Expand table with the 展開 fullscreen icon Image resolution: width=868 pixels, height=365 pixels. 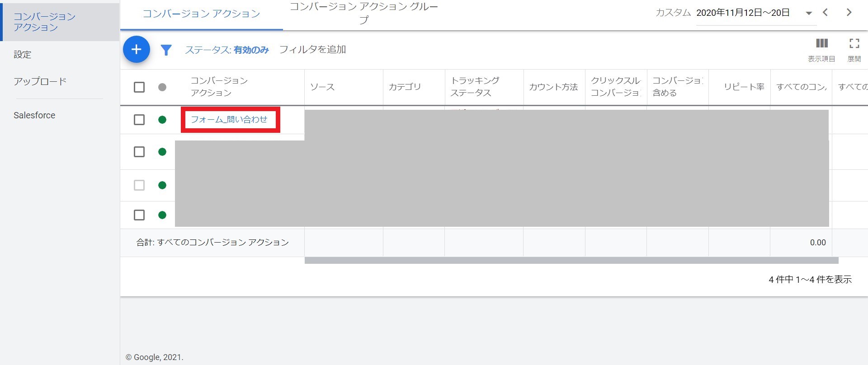(854, 43)
